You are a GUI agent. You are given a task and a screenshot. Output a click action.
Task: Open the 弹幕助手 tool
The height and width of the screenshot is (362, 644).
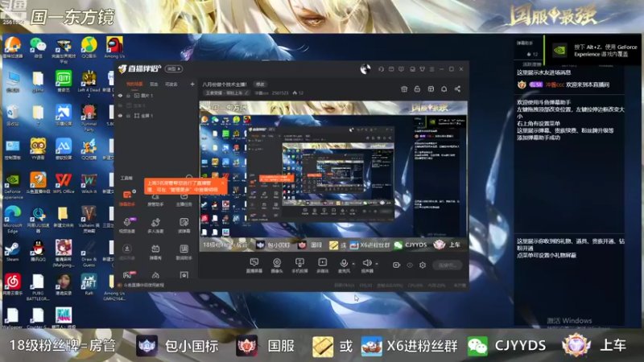[127, 198]
